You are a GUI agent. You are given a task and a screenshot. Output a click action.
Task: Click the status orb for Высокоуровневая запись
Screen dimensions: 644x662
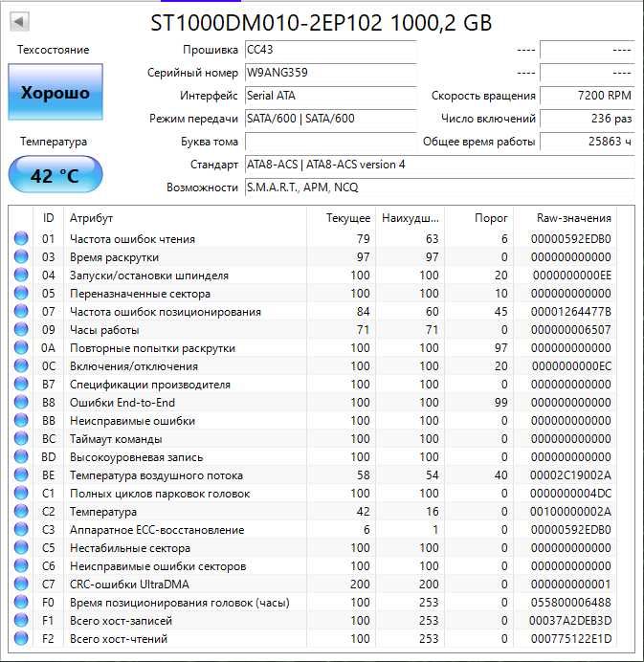click(21, 456)
